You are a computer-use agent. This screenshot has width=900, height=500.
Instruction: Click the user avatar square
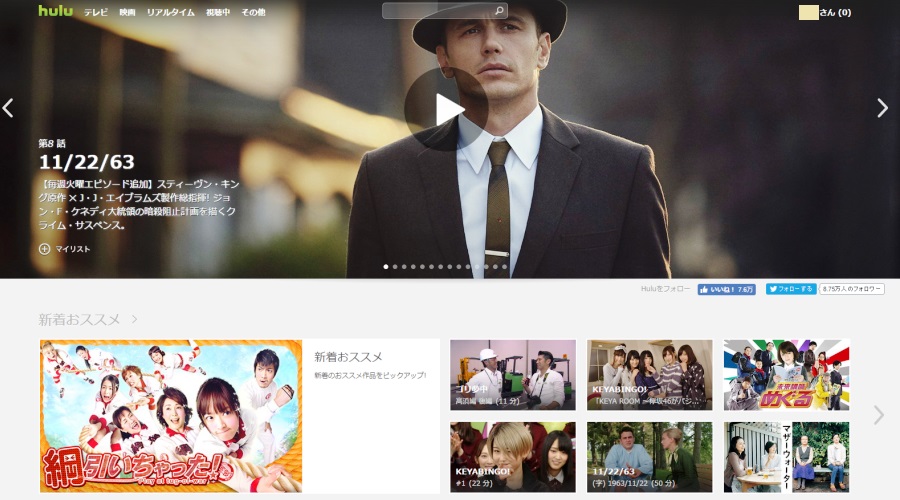point(809,13)
